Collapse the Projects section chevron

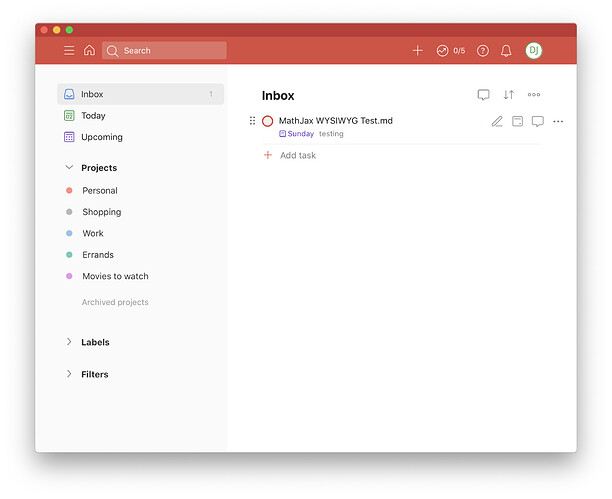pos(69,168)
